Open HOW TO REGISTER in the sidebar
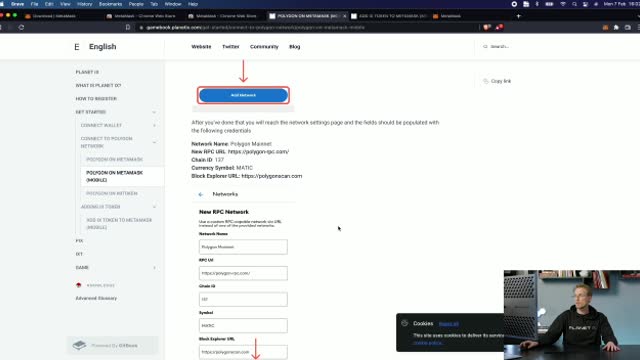The height and width of the screenshot is (360, 640). pyautogui.click(x=96, y=98)
